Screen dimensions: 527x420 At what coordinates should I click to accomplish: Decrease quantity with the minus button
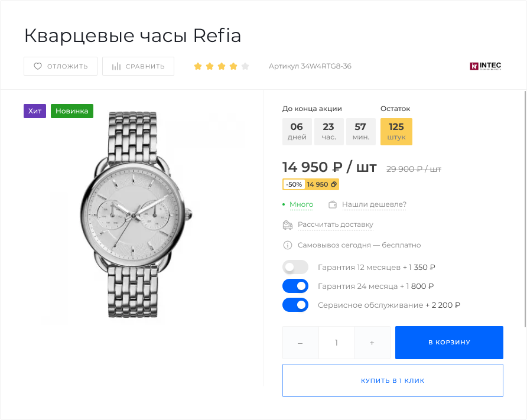pyautogui.click(x=300, y=343)
